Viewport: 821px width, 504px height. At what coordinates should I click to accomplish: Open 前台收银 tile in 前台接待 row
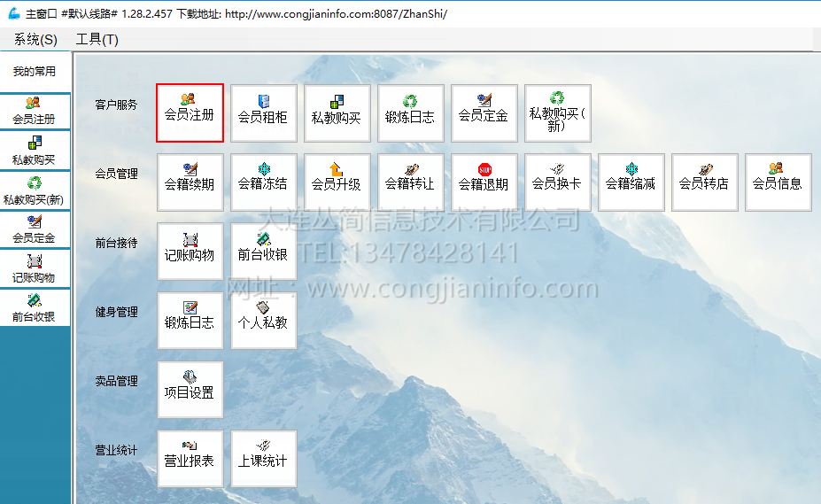(263, 251)
